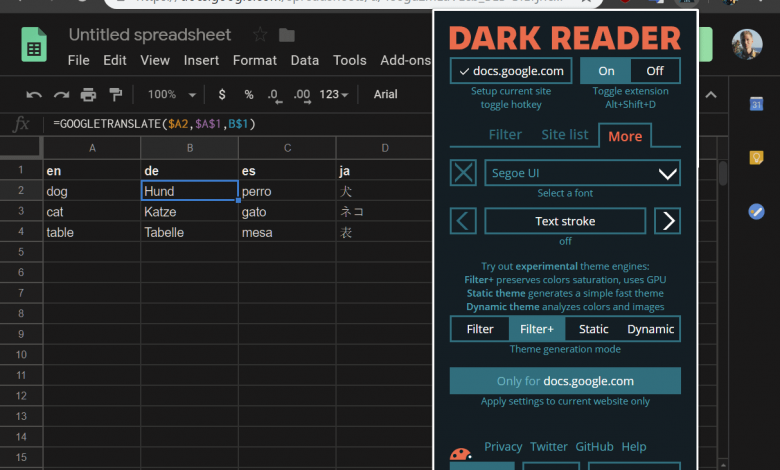Open the GitHub link
Image resolution: width=780 pixels, height=470 pixels.
point(594,447)
